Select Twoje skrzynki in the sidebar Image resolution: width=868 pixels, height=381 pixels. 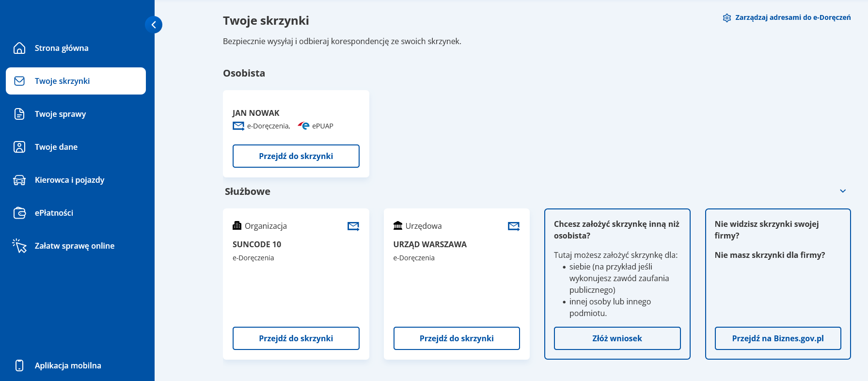tap(76, 81)
